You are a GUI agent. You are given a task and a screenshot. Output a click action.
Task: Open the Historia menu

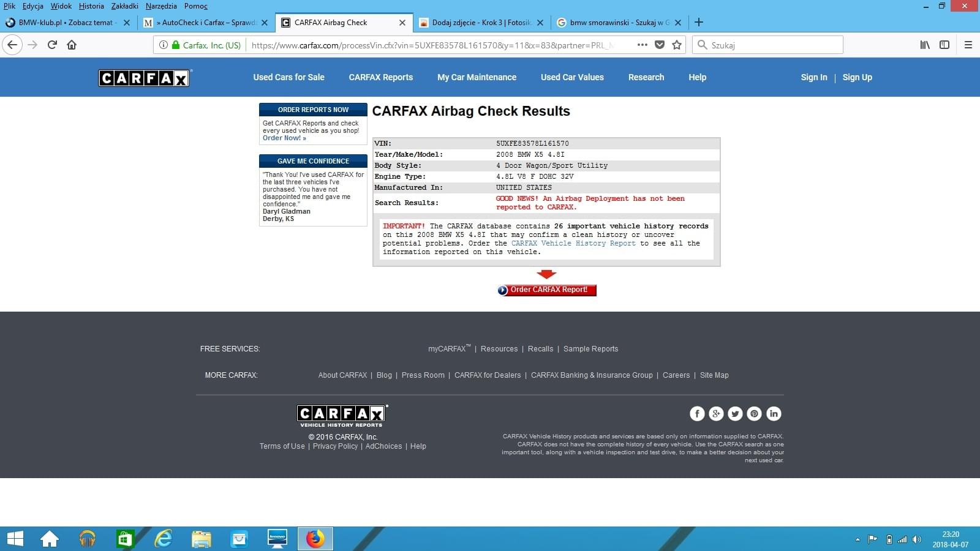click(91, 6)
